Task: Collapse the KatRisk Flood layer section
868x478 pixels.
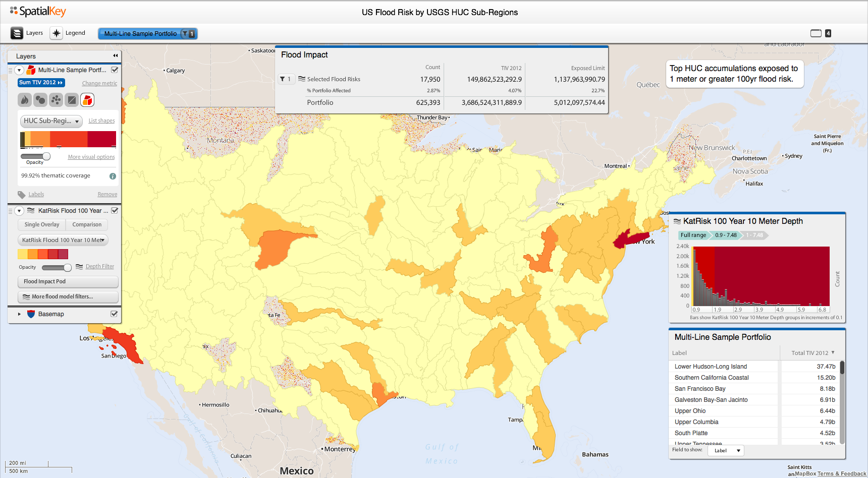Action: [19, 211]
